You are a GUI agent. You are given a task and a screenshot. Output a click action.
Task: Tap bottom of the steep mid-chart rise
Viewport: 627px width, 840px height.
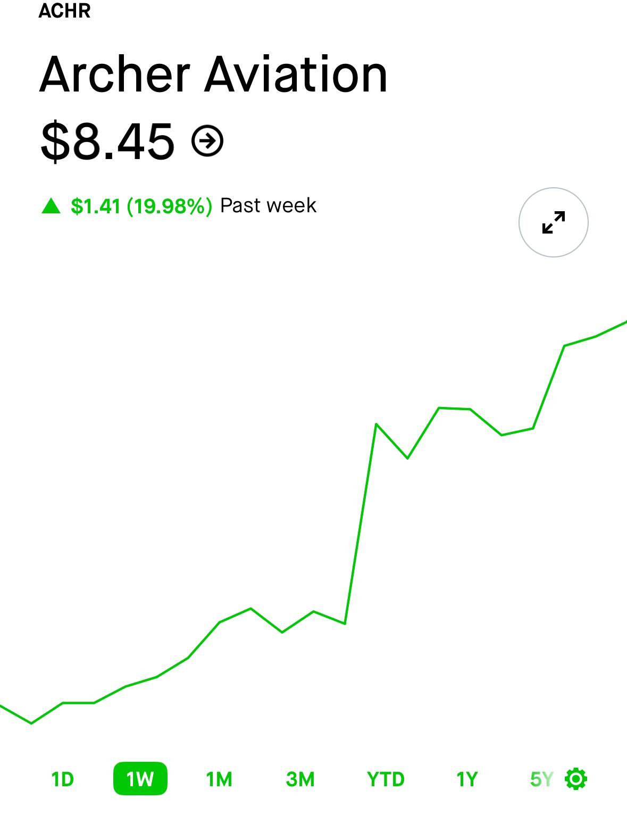pyautogui.click(x=345, y=623)
